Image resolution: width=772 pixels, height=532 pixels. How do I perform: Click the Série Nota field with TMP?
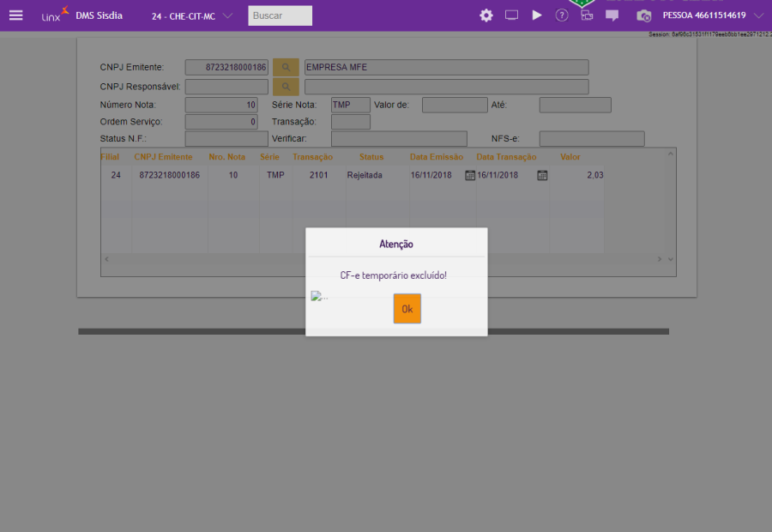pyautogui.click(x=351, y=105)
